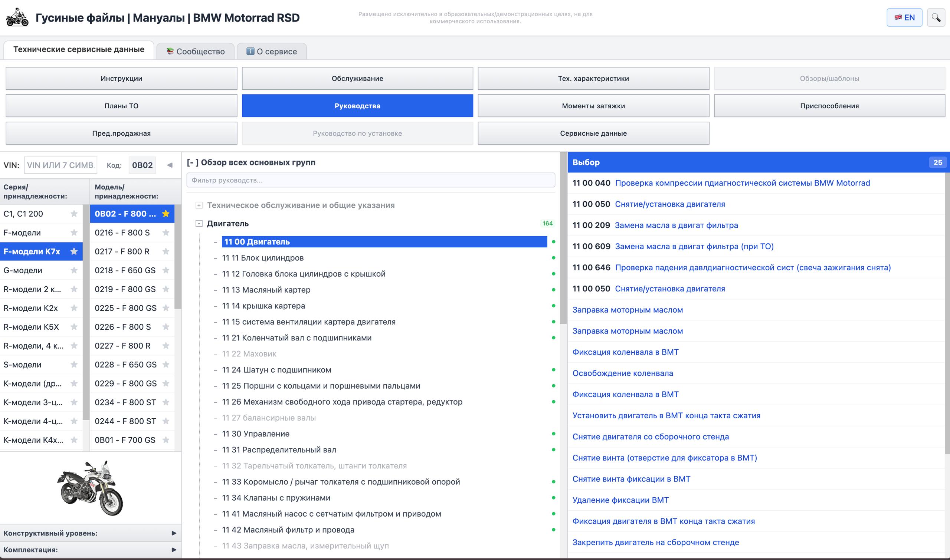Screen dimensions: 950x560
Task: Star the 0229 - F 800 GS model
Action: click(166, 383)
